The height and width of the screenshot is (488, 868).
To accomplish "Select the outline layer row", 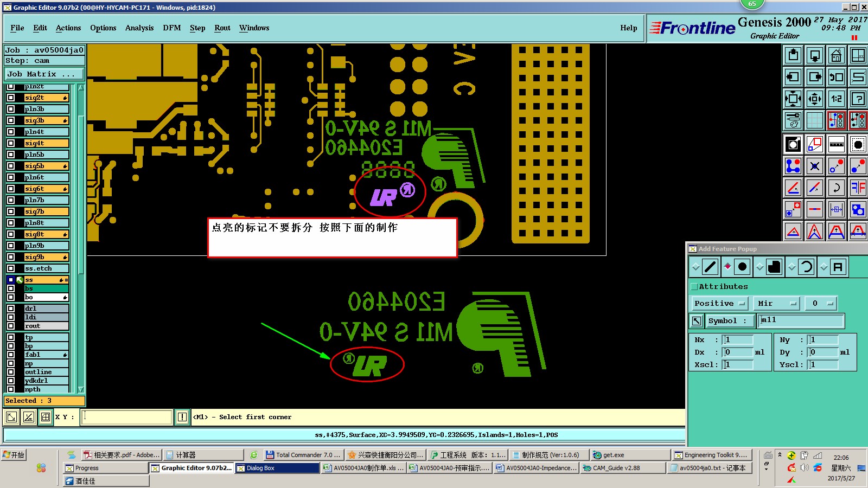I will pyautogui.click(x=46, y=372).
